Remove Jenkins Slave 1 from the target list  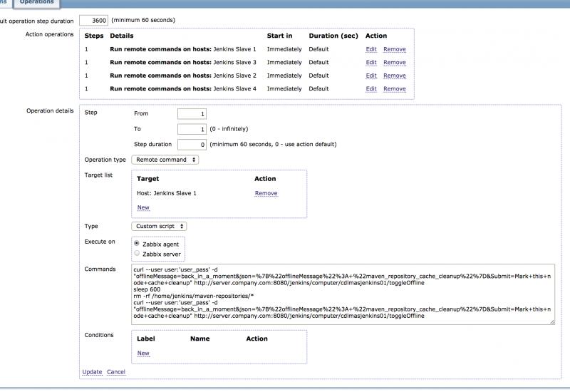(266, 193)
